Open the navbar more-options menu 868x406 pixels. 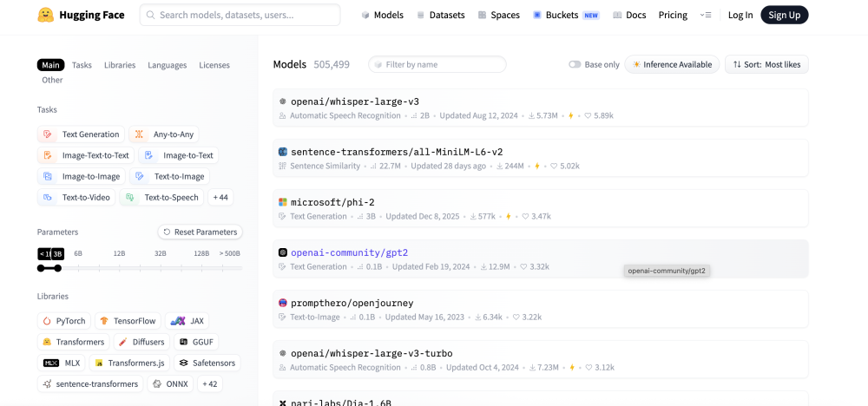coord(705,15)
